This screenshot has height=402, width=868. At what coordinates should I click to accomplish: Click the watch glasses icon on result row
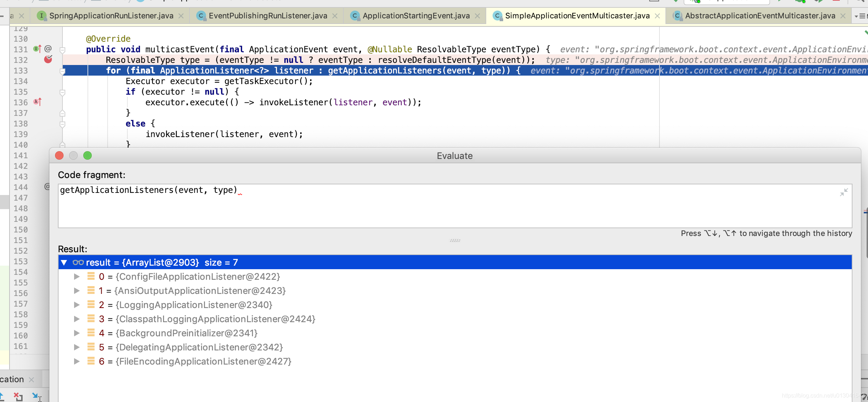78,262
